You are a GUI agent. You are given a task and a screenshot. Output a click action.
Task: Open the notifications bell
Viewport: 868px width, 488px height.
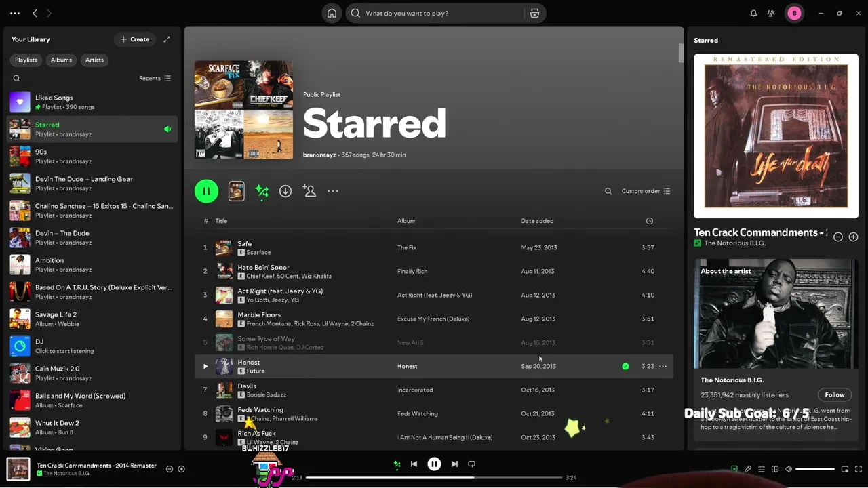753,13
